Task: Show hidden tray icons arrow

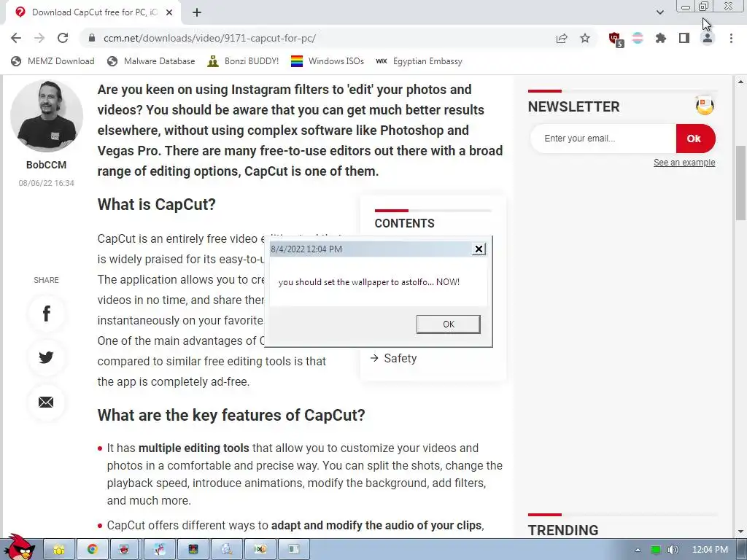Action: coord(638,550)
